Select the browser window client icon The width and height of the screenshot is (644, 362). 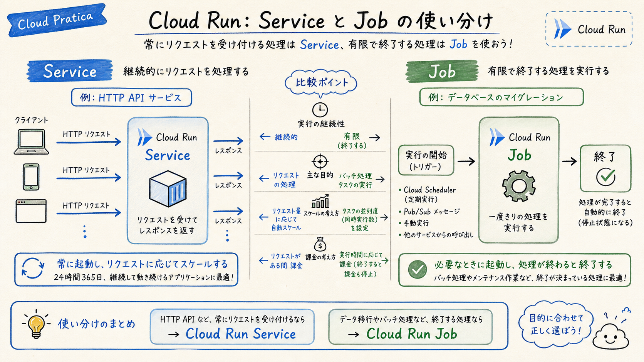tap(31, 211)
